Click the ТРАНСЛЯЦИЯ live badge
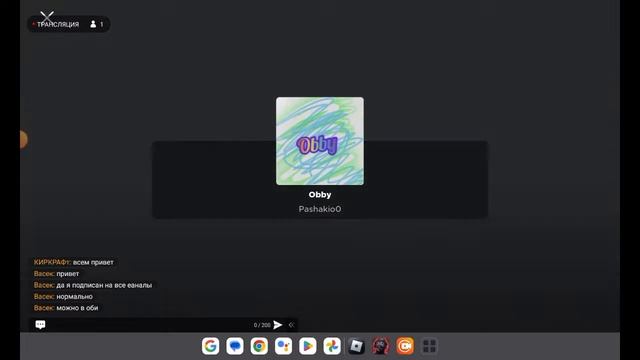 click(56, 24)
